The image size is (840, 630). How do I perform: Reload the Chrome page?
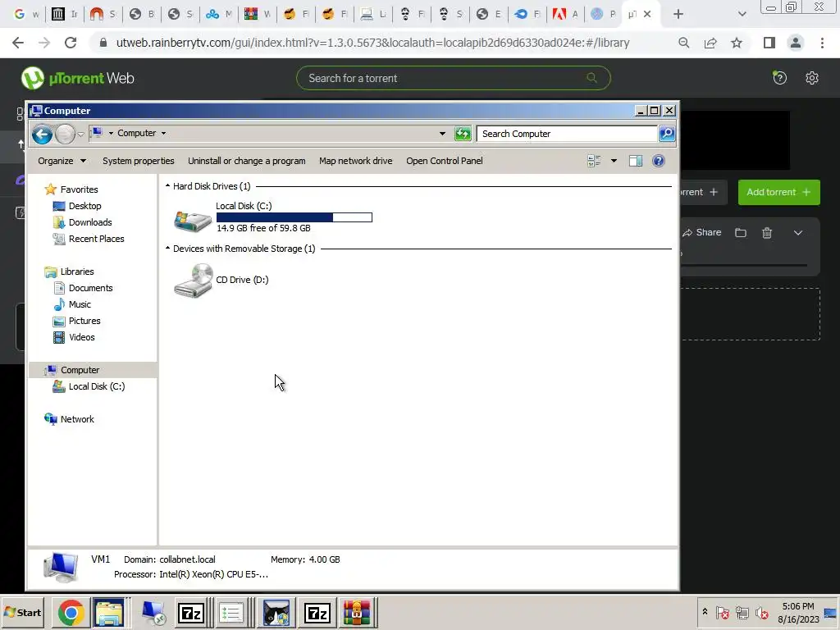pos(71,43)
